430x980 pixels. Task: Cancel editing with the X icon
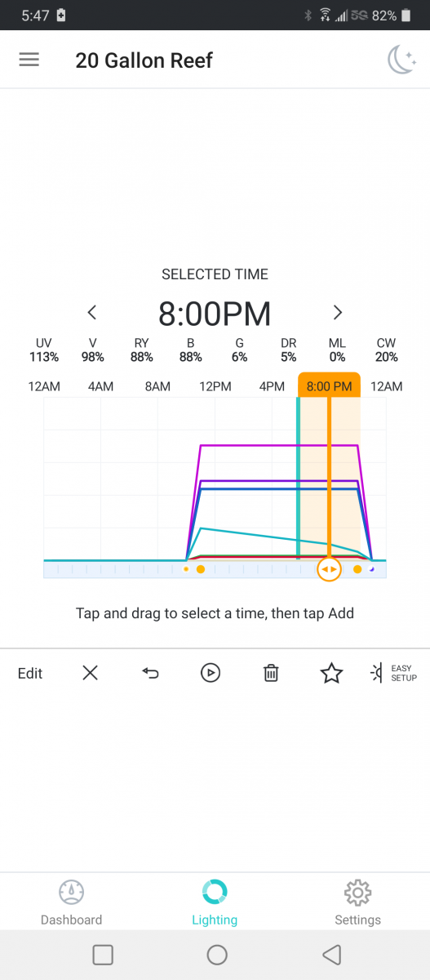(91, 673)
